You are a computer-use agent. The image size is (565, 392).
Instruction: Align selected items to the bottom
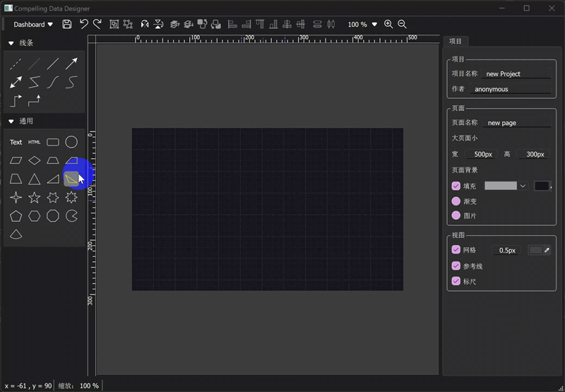coord(273,24)
